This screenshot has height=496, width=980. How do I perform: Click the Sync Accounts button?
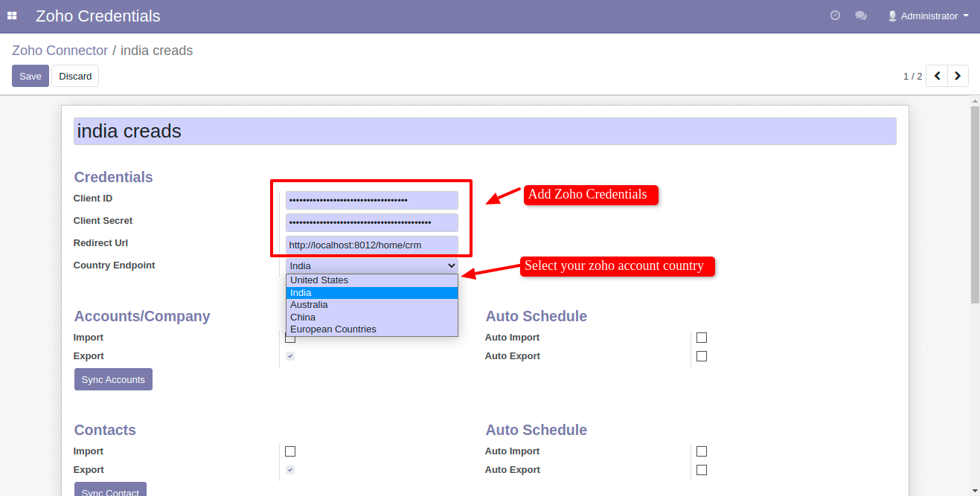click(113, 379)
